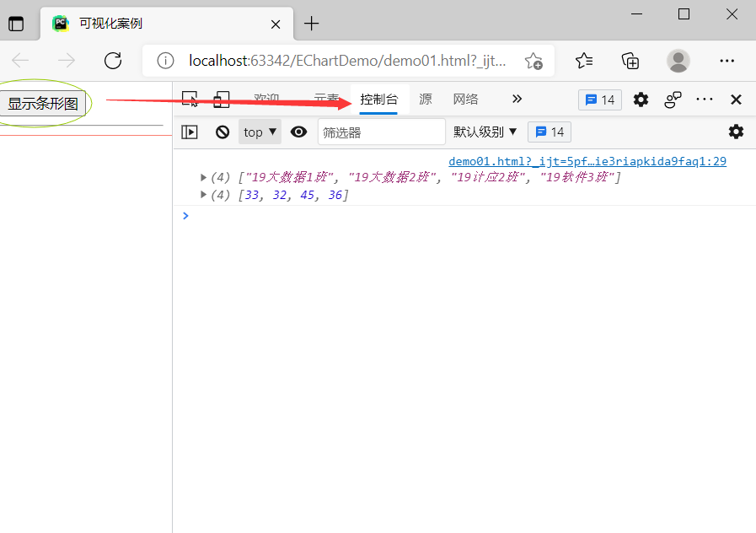
Task: Close the DevTools panel
Action: (736, 100)
